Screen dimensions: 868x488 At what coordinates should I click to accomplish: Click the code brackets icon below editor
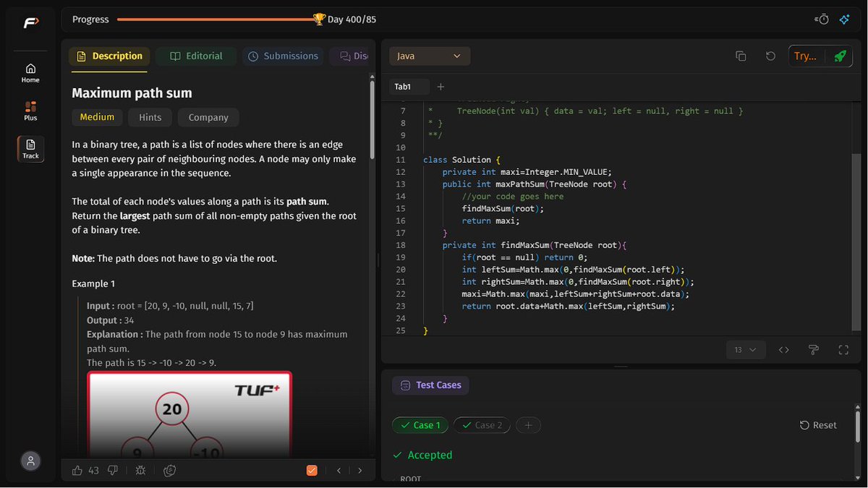(783, 350)
